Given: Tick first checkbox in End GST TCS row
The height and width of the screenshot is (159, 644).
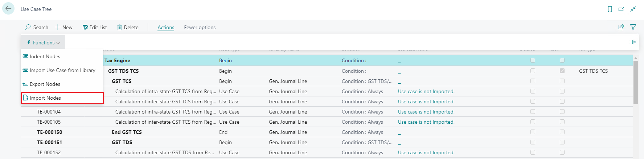Looking at the screenshot, I should [533, 132].
